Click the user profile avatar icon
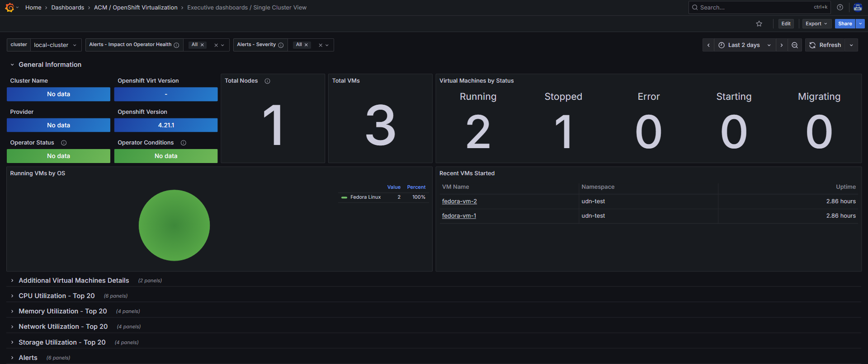The image size is (868, 364). coord(858,8)
